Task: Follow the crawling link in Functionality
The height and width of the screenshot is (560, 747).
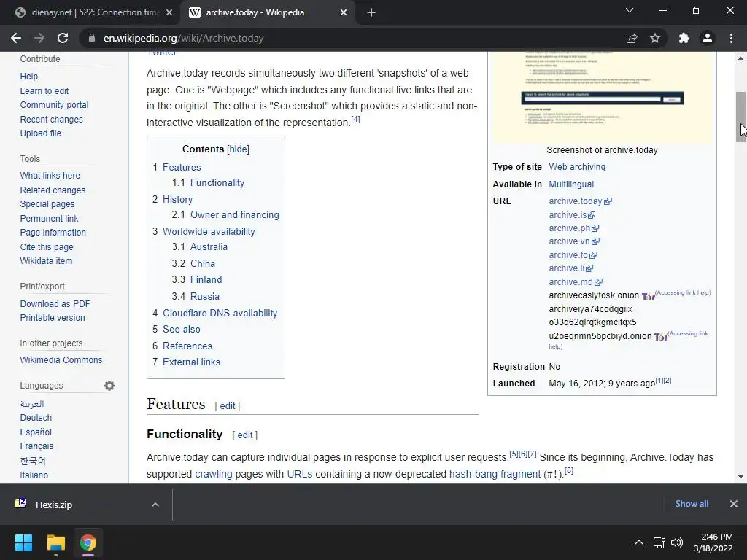Action: (214, 474)
